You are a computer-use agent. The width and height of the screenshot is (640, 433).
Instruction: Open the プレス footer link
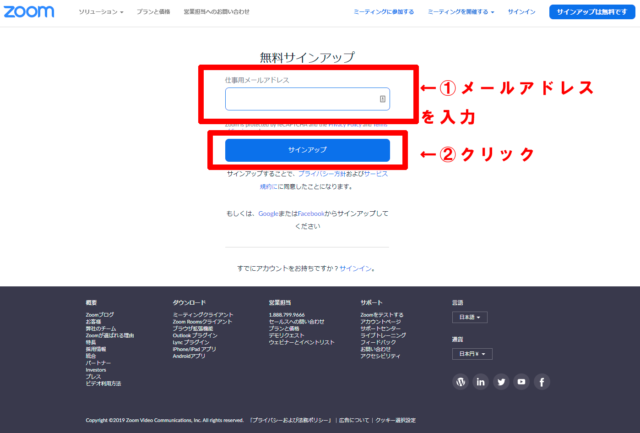click(x=93, y=377)
